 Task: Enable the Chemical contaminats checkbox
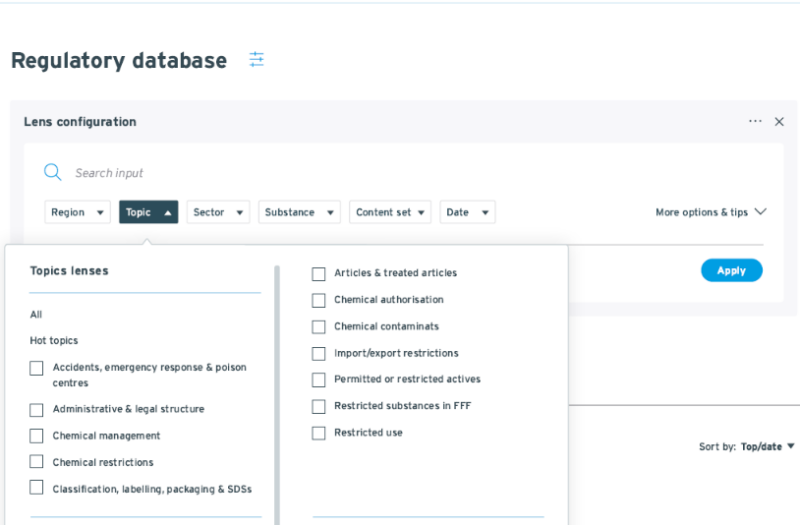(x=318, y=327)
